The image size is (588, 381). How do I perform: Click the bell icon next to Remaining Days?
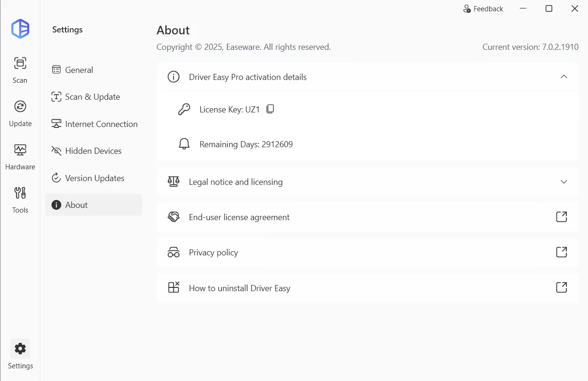[x=184, y=144]
